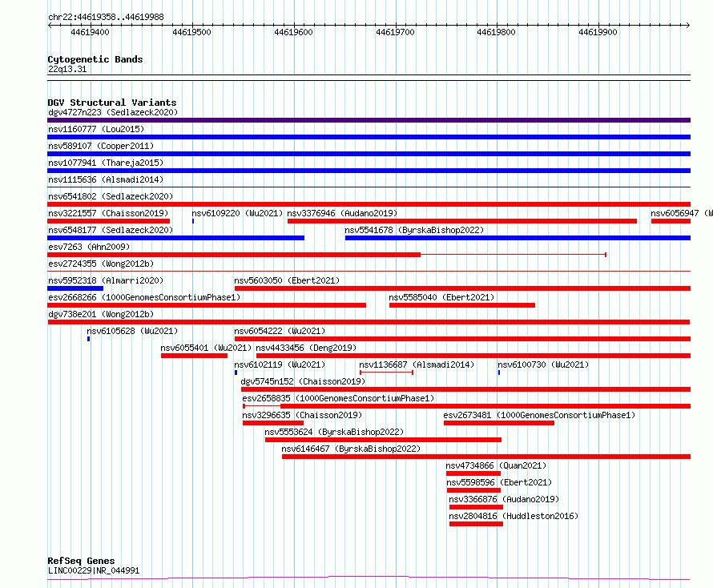Click the 44619900 ruler tick label
The image size is (713, 588).
pos(598,32)
